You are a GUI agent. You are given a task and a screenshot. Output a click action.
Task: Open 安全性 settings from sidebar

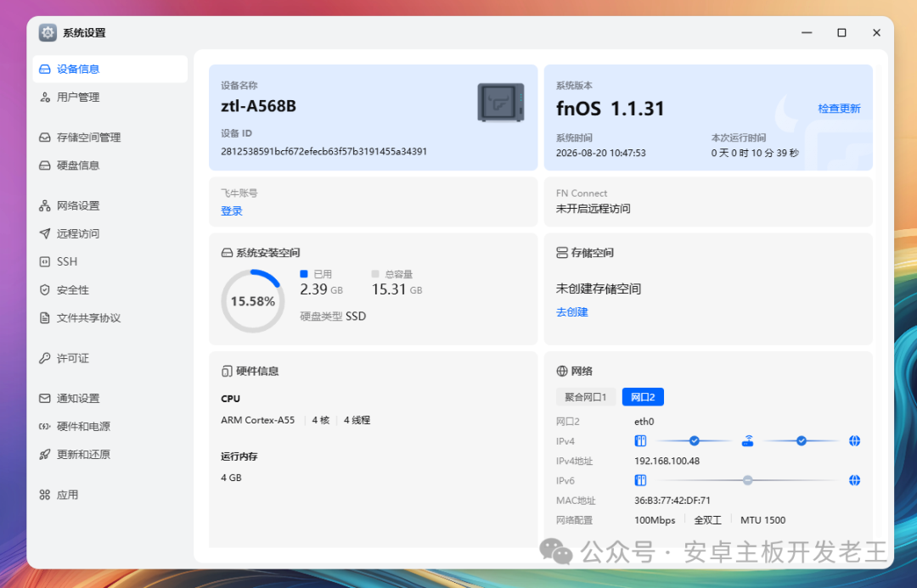[110, 290]
